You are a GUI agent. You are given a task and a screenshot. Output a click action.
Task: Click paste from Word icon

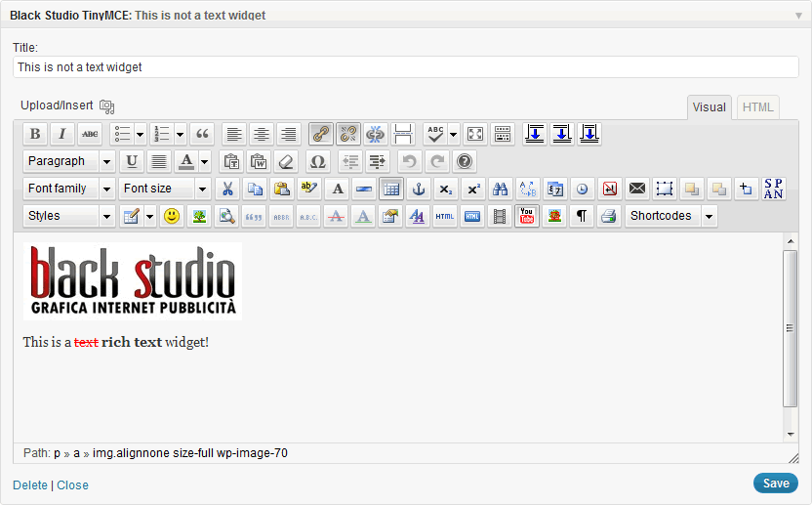pyautogui.click(x=259, y=161)
